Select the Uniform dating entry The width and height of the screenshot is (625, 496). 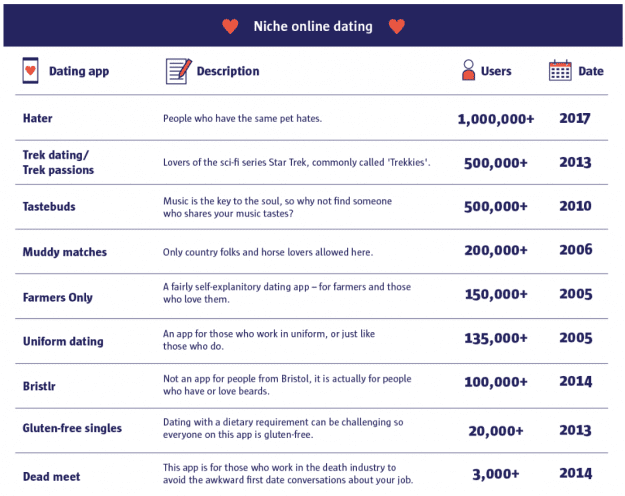(x=63, y=341)
